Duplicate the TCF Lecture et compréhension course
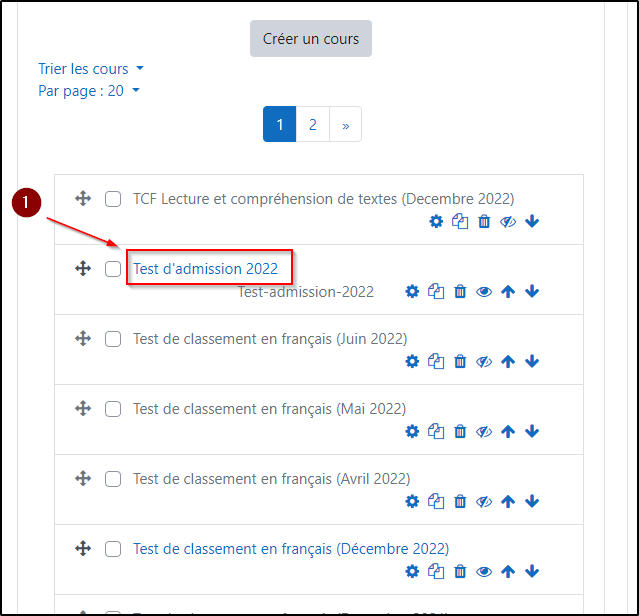Viewport: 639px width, 616px height. (460, 222)
